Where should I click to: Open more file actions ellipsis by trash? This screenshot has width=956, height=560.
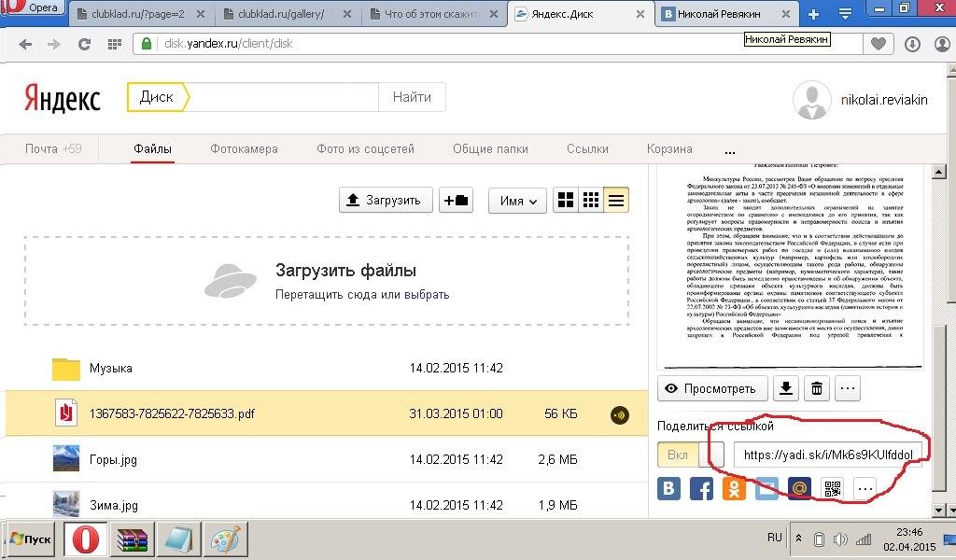point(848,388)
